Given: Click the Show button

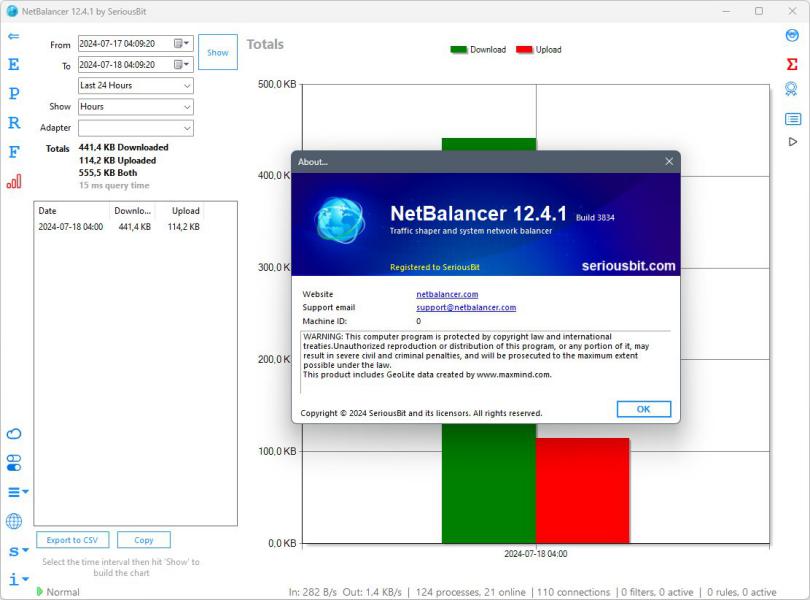Looking at the screenshot, I should [x=218, y=52].
